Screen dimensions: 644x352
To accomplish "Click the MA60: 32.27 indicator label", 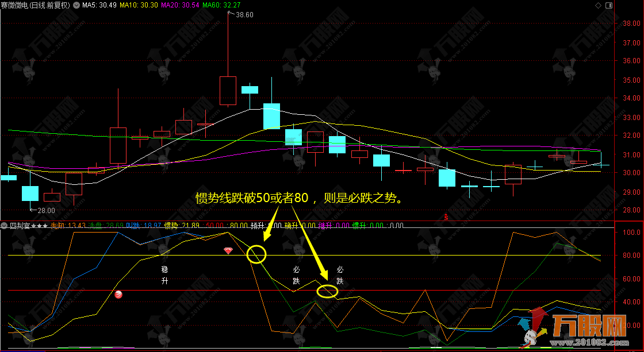I will pyautogui.click(x=221, y=5).
